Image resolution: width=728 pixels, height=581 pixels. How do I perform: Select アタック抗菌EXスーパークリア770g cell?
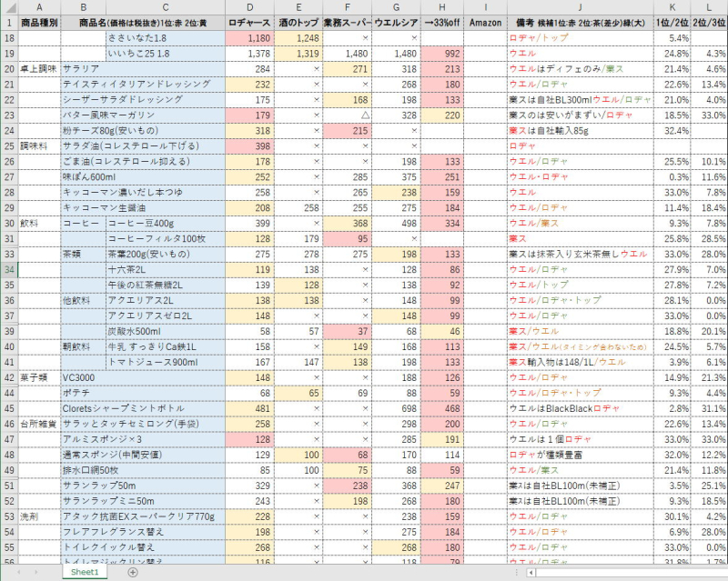click(x=143, y=516)
